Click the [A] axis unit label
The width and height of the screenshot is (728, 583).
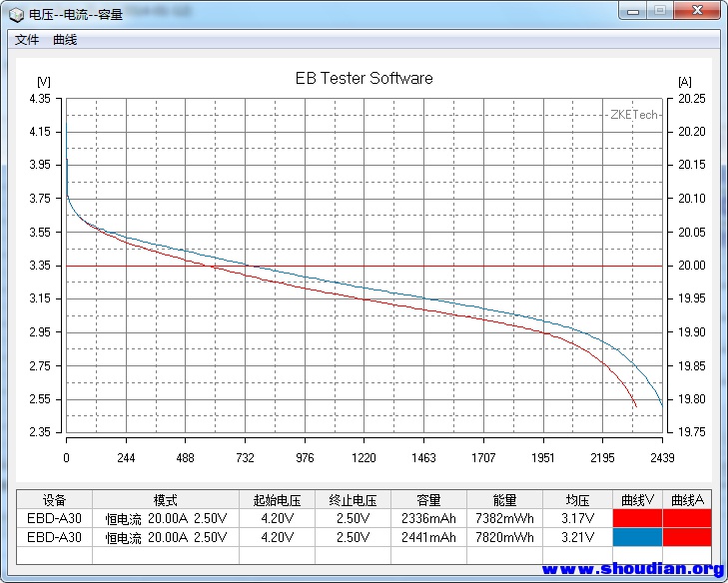[685, 82]
